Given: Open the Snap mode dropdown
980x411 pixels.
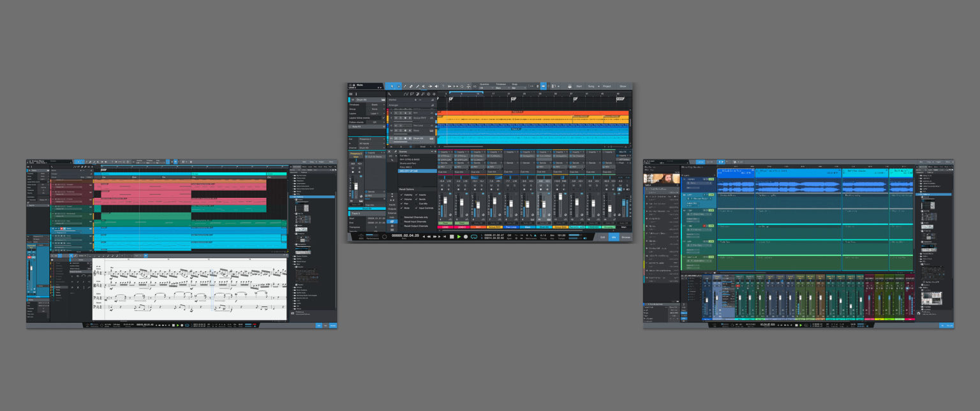Looking at the screenshot, I should point(517,88).
